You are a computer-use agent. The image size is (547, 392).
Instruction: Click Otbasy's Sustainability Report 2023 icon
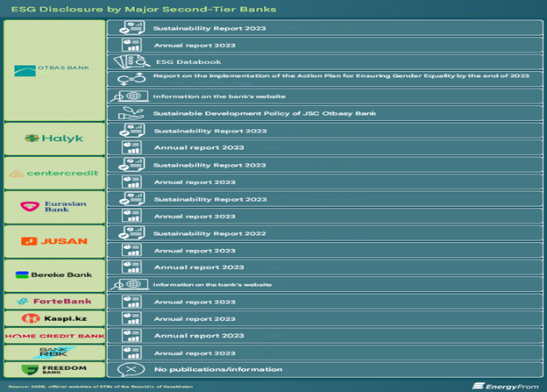tap(131, 28)
